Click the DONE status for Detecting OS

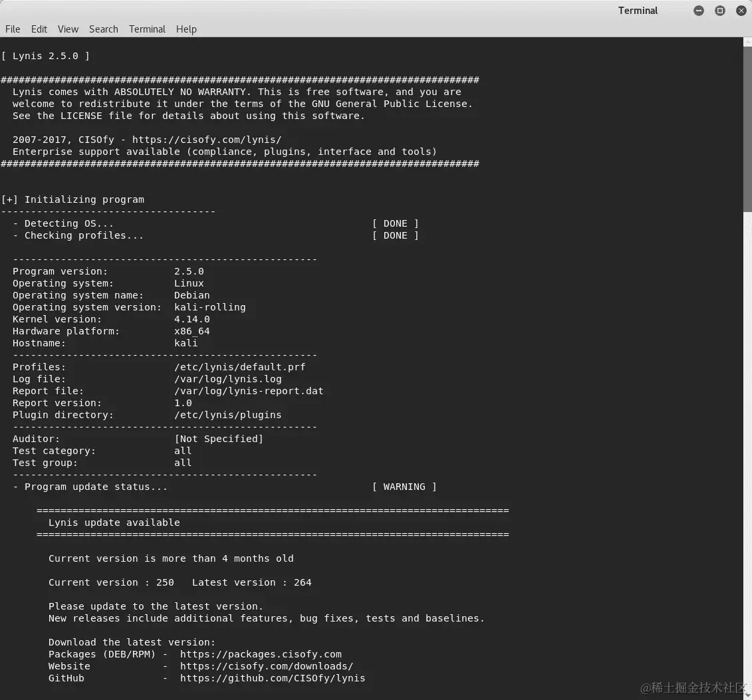pyautogui.click(x=396, y=223)
